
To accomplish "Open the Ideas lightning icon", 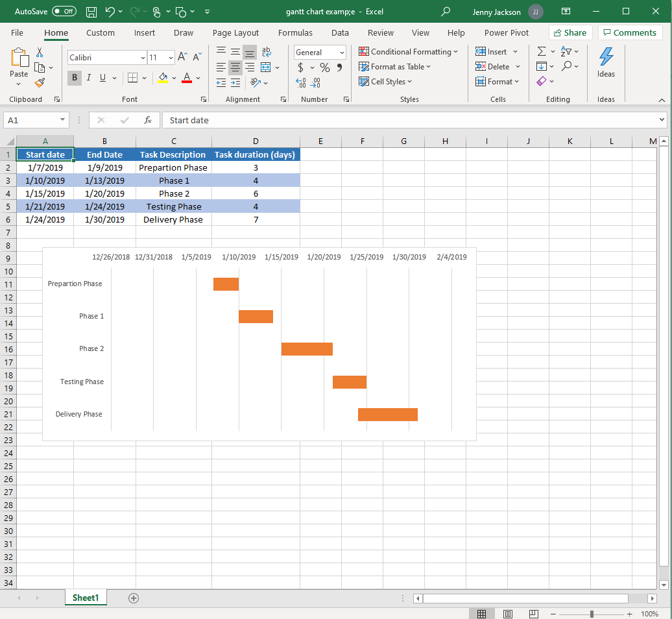I will [x=606, y=62].
